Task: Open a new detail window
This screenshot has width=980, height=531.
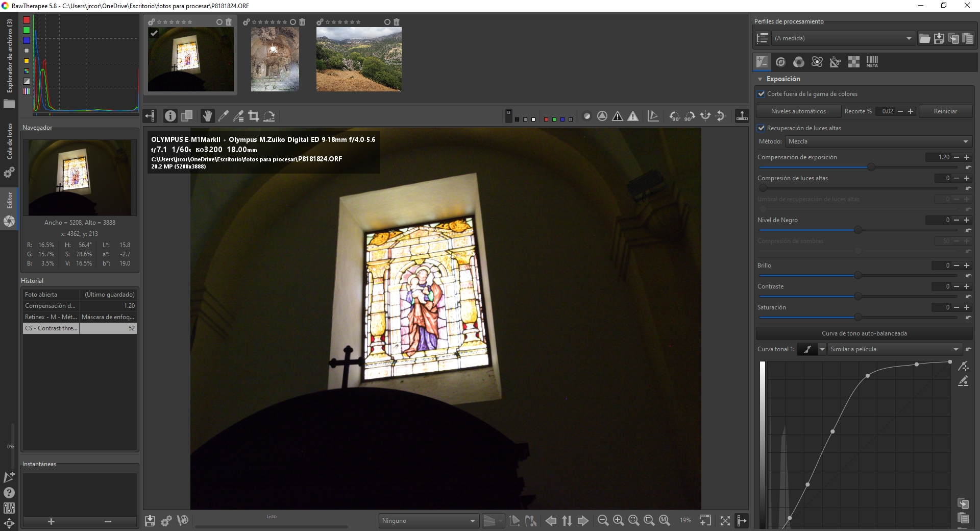Action: pos(705,520)
